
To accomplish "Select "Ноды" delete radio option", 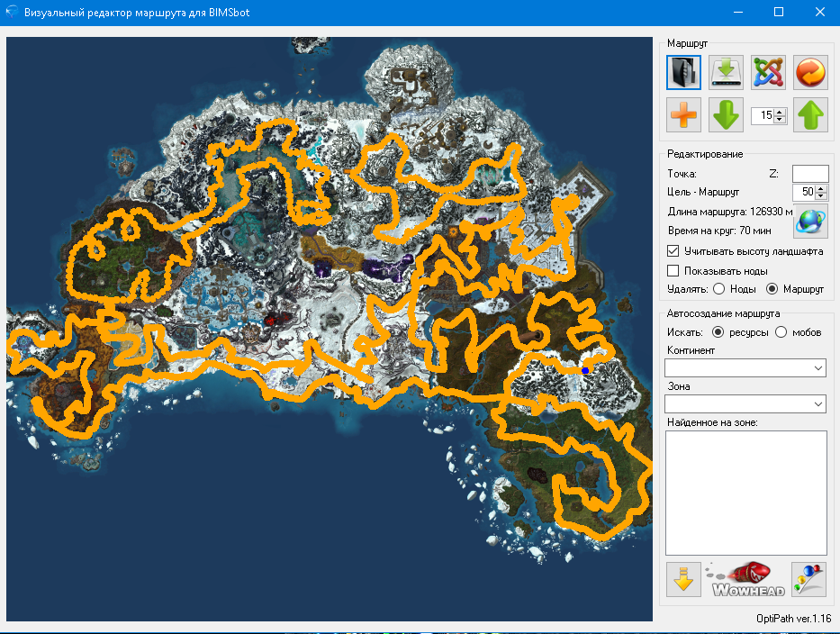I will 718,289.
